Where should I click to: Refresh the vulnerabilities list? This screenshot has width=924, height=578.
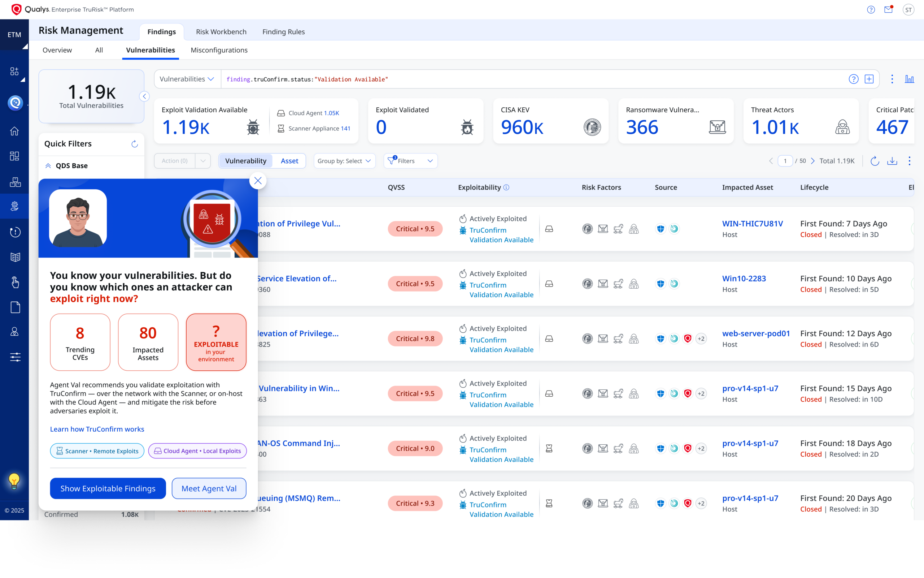pos(874,161)
